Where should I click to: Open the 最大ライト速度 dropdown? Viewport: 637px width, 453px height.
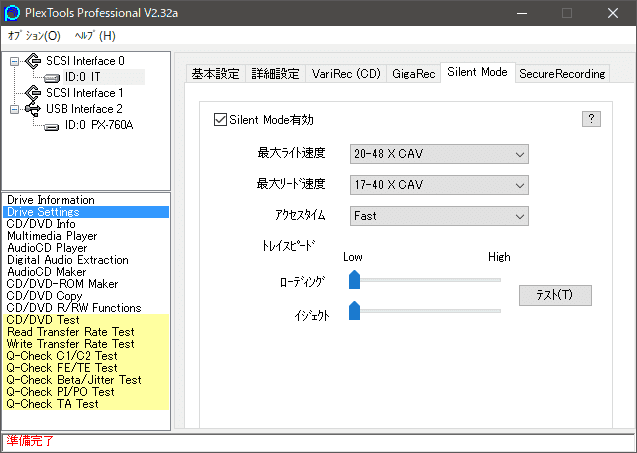[x=439, y=154]
